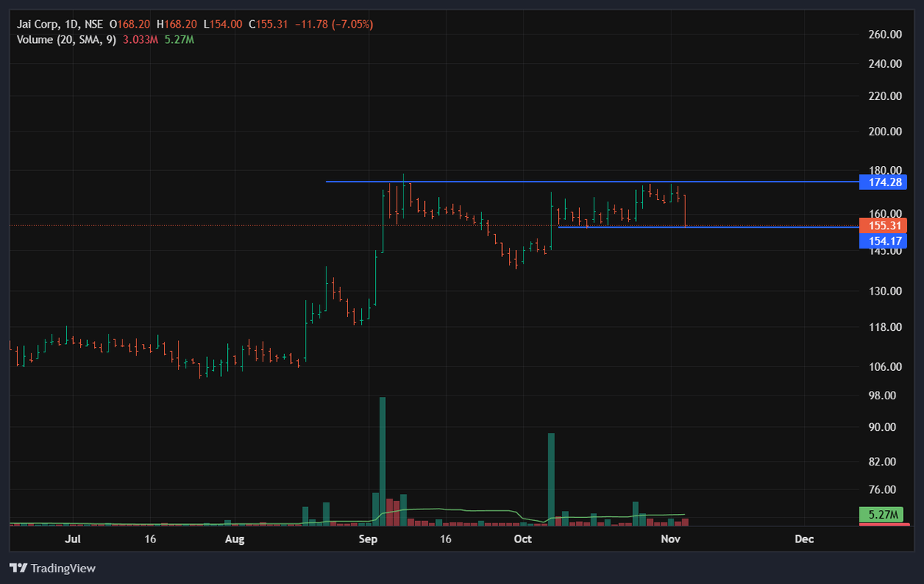Click the Dec label on time axis

point(805,539)
